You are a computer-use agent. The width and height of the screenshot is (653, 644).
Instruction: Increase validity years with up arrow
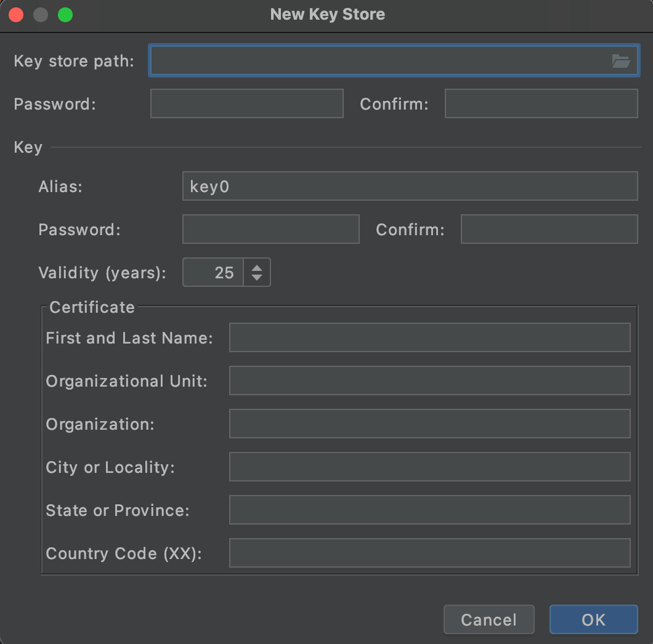tap(257, 267)
